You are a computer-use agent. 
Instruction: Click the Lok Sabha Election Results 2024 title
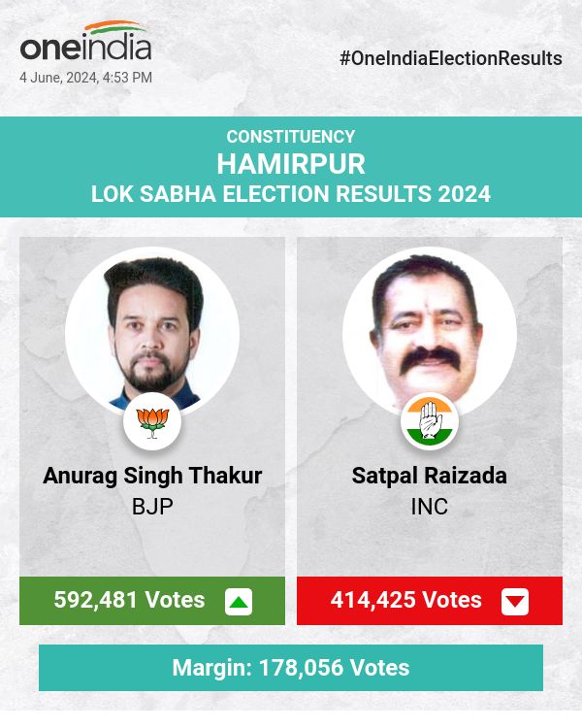(291, 194)
